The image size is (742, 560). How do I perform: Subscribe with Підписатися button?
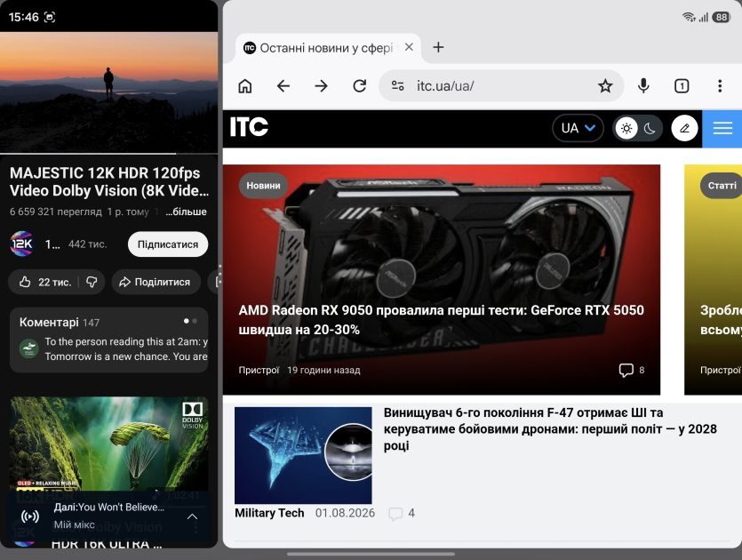(x=168, y=244)
